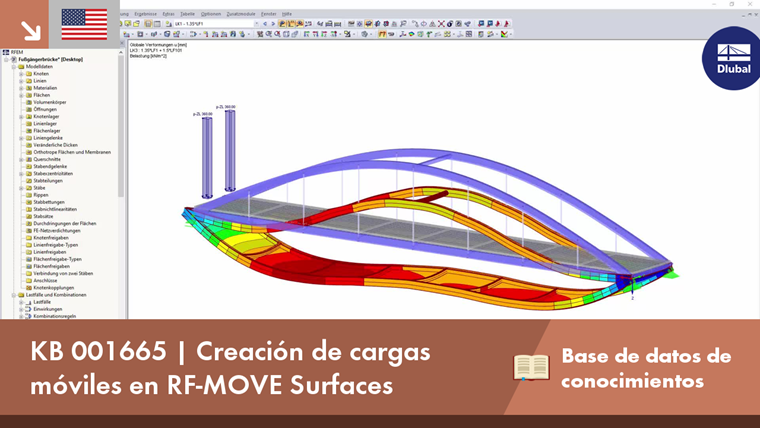Click the highlighted deformation icon in second toolbar row

coord(382,34)
